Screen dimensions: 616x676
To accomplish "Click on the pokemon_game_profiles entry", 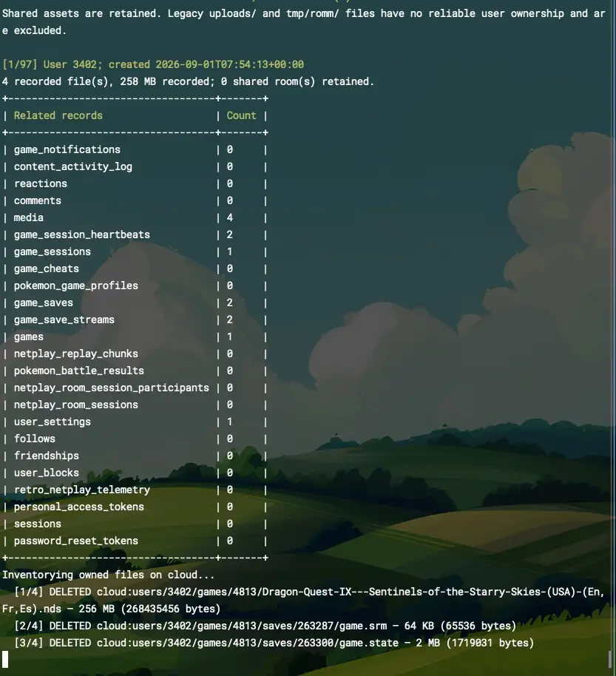I will 76,285.
